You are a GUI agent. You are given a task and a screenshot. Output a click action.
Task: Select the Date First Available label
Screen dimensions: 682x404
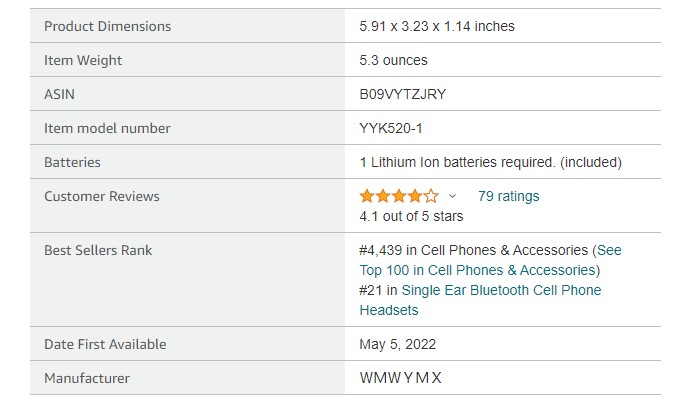tap(105, 344)
